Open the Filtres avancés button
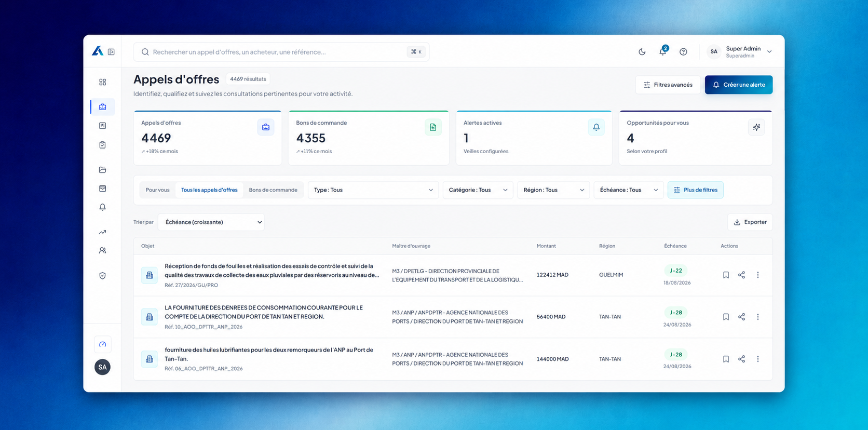This screenshot has width=868, height=430. pos(668,85)
